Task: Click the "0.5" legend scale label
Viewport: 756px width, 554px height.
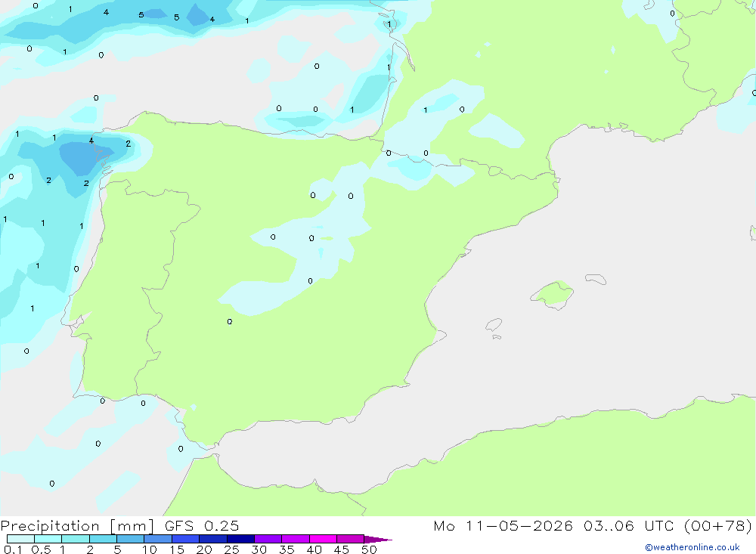Action: (x=41, y=549)
